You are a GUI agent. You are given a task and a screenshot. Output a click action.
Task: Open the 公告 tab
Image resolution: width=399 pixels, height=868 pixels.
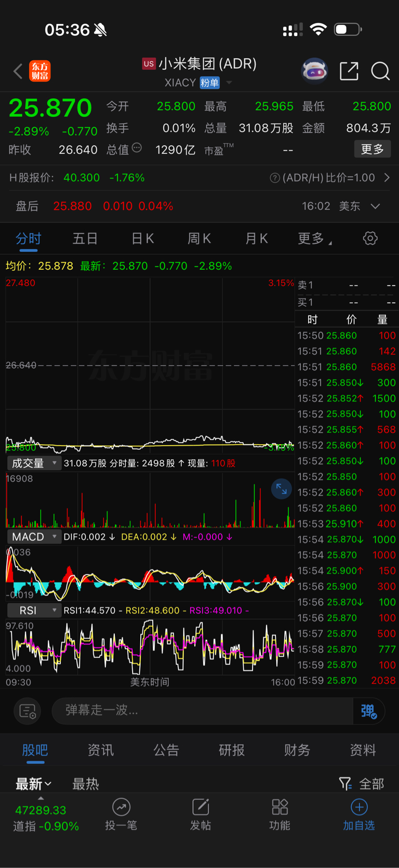(166, 750)
